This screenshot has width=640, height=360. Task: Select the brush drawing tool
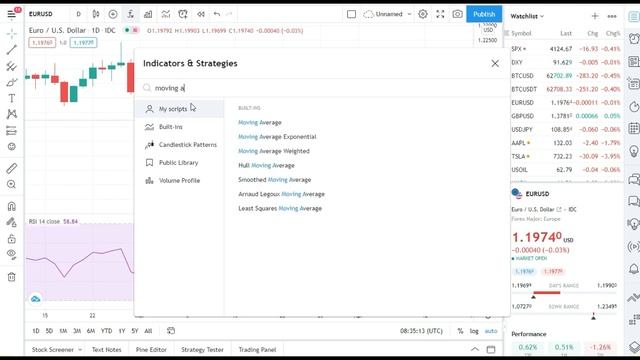(11, 82)
